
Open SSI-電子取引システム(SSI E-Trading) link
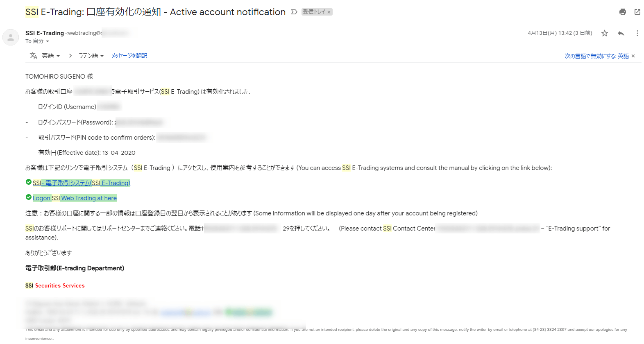coord(82,183)
